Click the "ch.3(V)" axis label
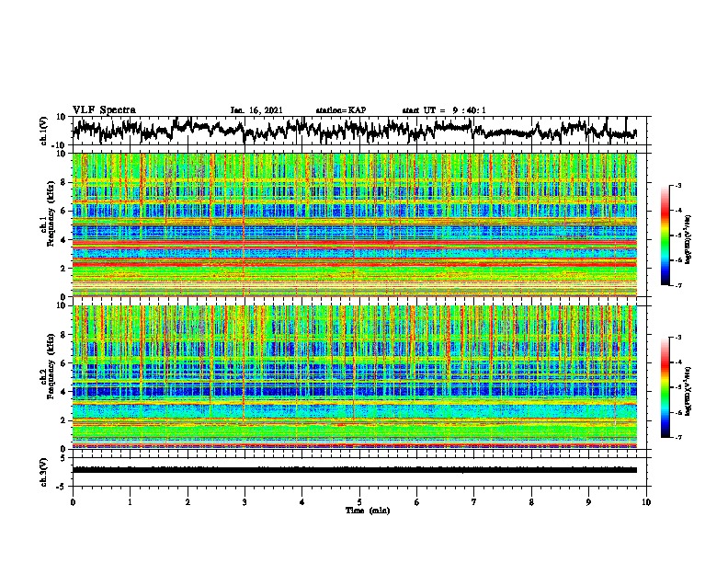728x563 pixels. coord(44,472)
